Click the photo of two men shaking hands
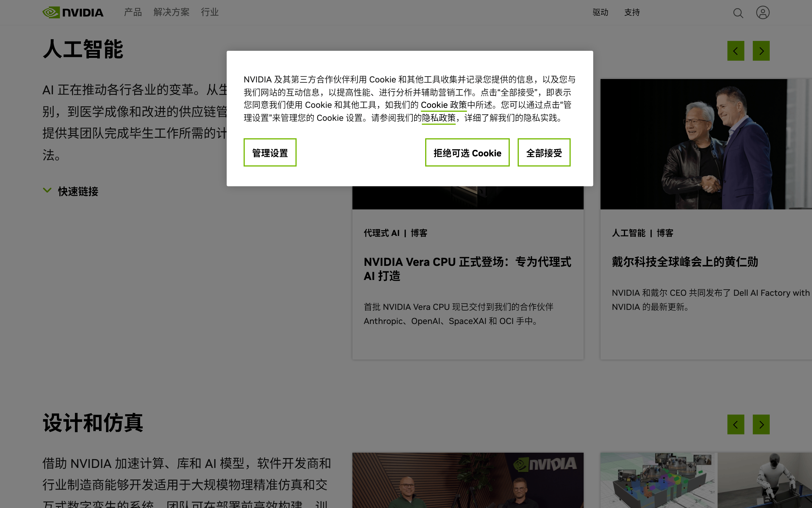This screenshot has width=812, height=508. pyautogui.click(x=706, y=144)
